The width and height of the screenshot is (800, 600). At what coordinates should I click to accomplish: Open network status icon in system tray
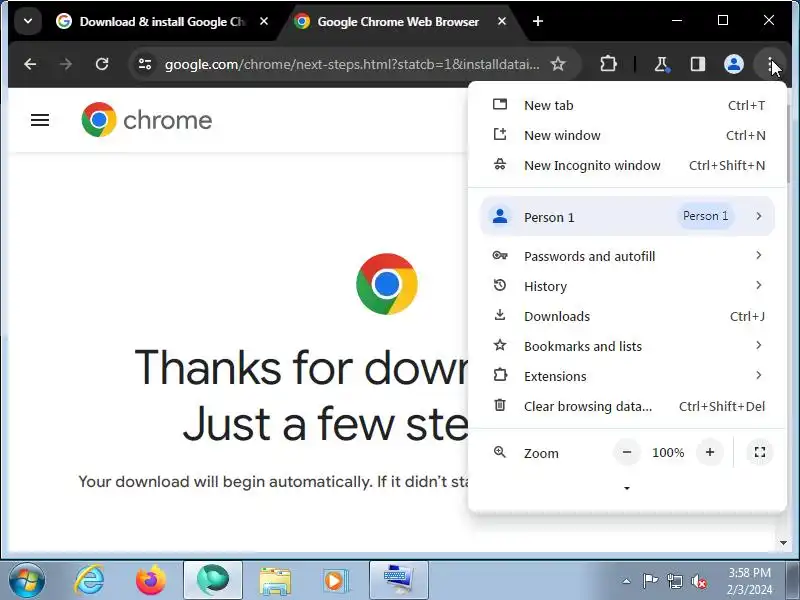674,581
